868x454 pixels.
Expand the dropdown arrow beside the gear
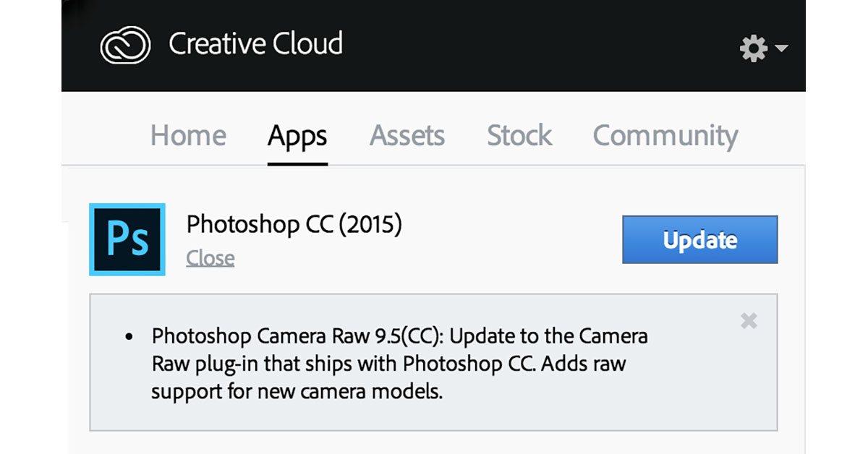(x=781, y=48)
